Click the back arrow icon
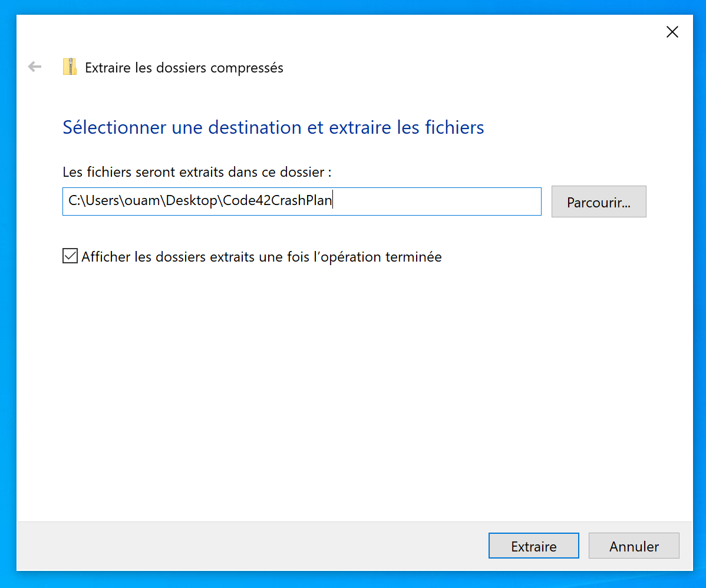 35,67
